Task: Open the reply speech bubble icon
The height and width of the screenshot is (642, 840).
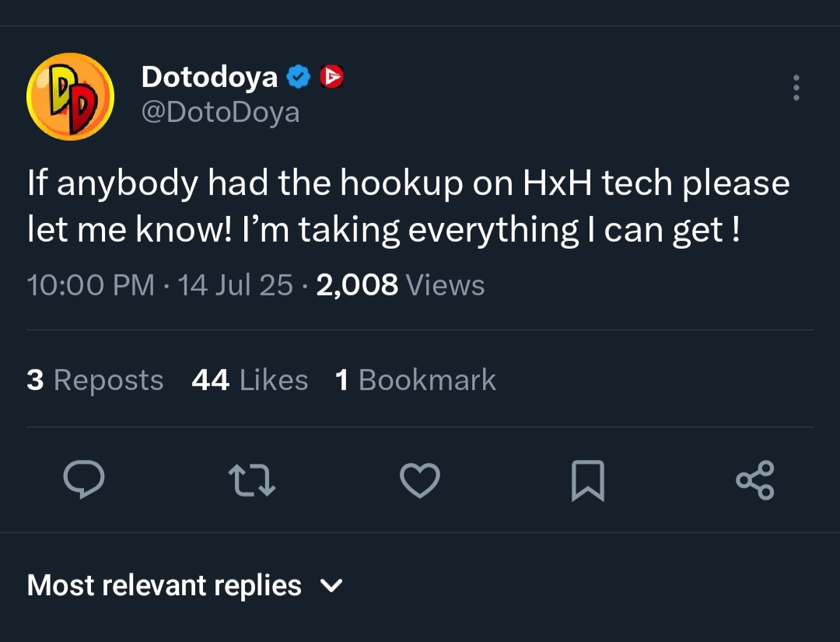Action: pos(84,480)
